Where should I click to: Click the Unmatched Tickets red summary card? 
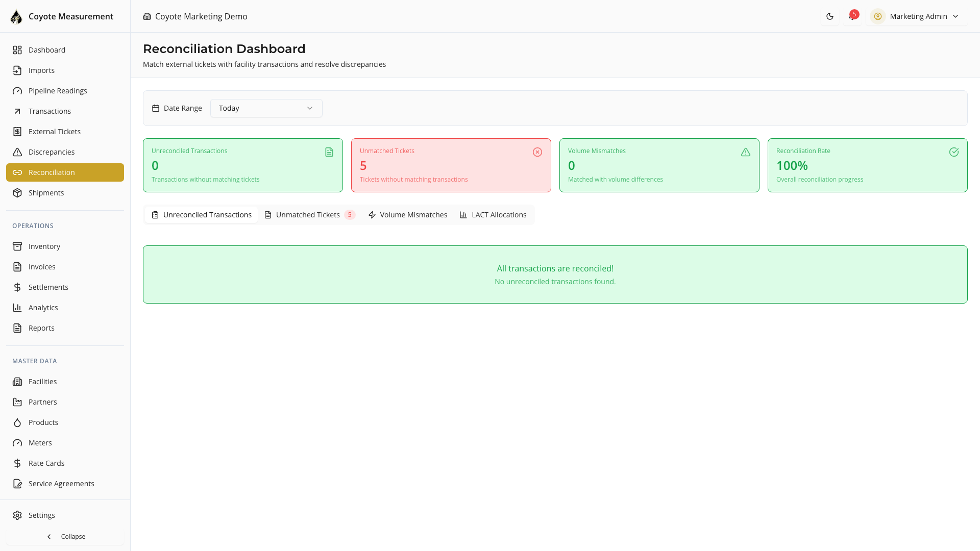coord(451,165)
